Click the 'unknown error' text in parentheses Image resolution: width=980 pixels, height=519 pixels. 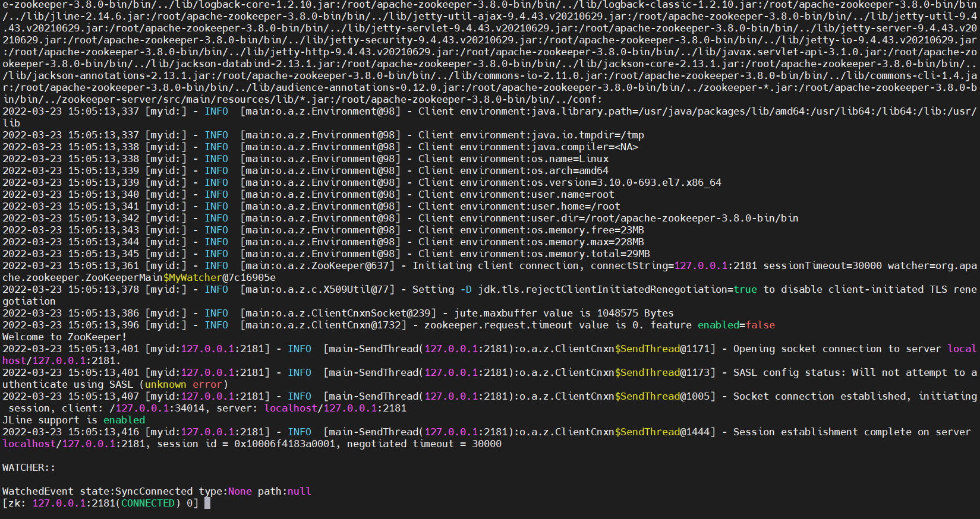tap(184, 384)
